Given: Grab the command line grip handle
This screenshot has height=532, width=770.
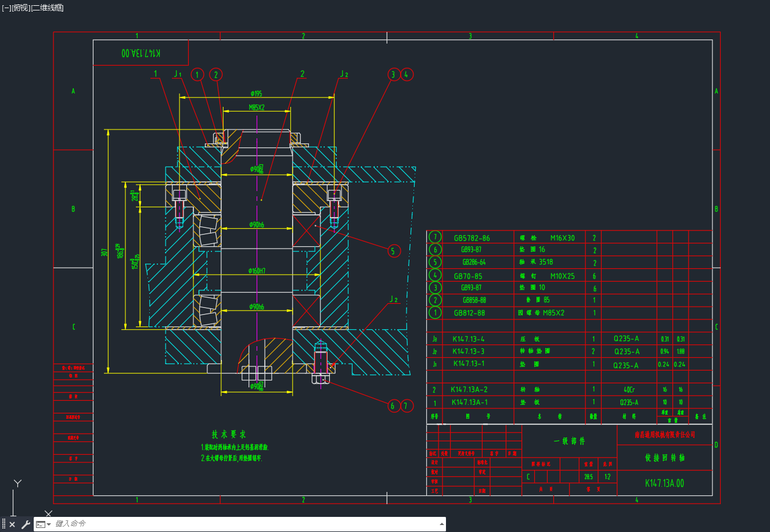Looking at the screenshot, I should click(3, 524).
